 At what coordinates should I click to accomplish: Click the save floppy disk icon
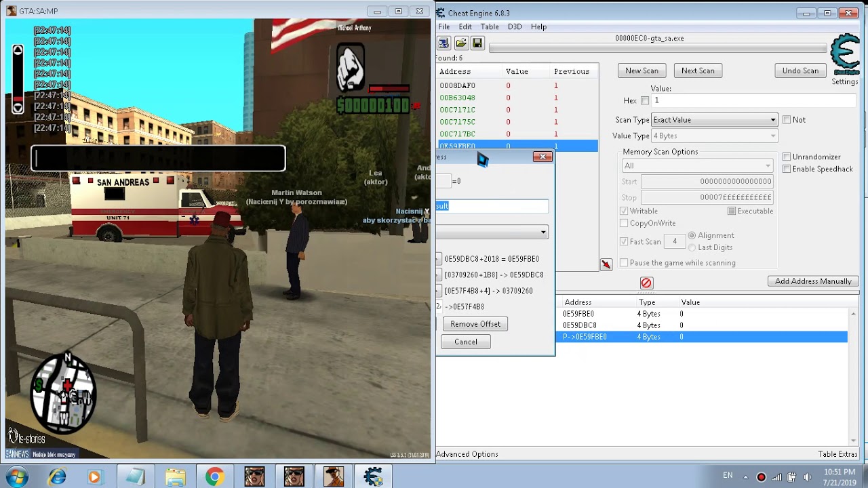pos(477,43)
